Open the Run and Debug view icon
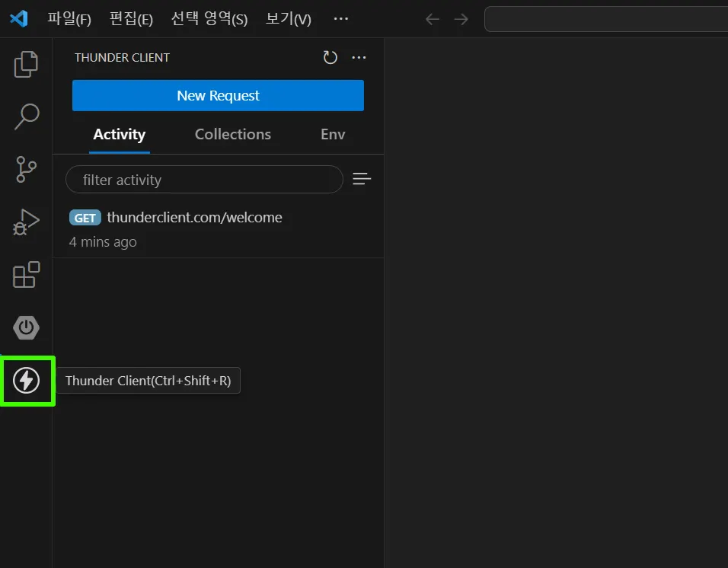728x568 pixels. coord(26,222)
